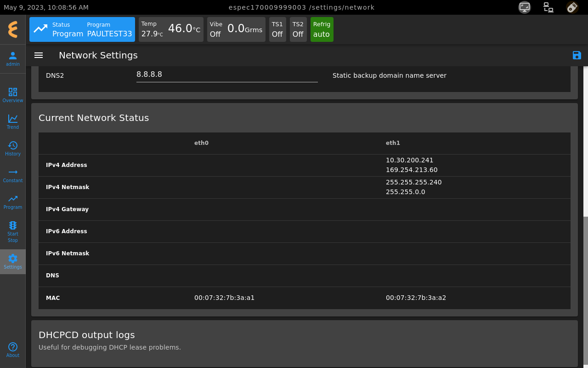588x368 pixels.
Task: Click the DNS2 field label
Action: pos(55,75)
